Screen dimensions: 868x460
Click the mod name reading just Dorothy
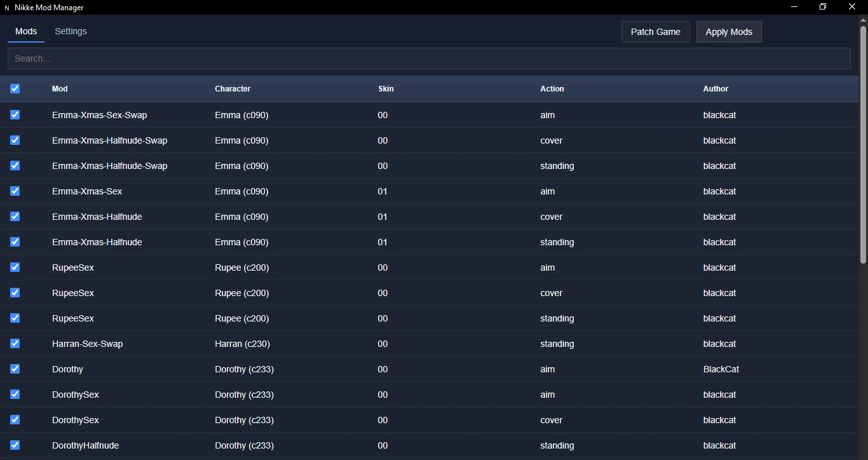coord(67,369)
